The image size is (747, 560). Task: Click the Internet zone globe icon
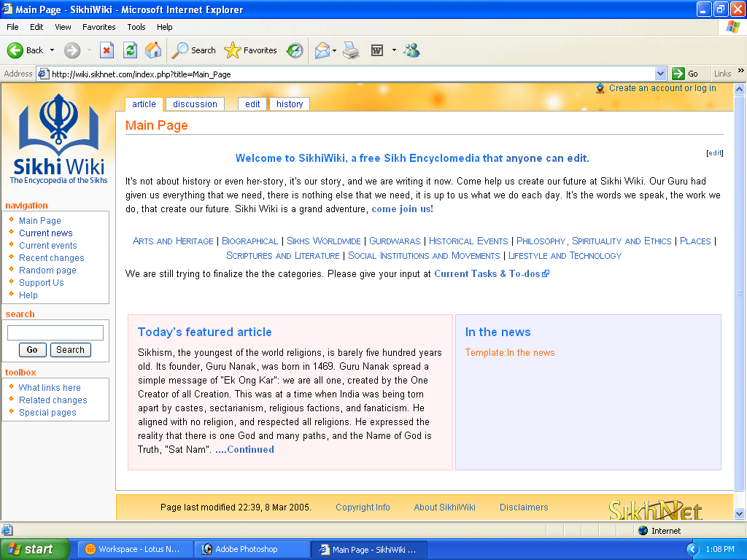643,531
